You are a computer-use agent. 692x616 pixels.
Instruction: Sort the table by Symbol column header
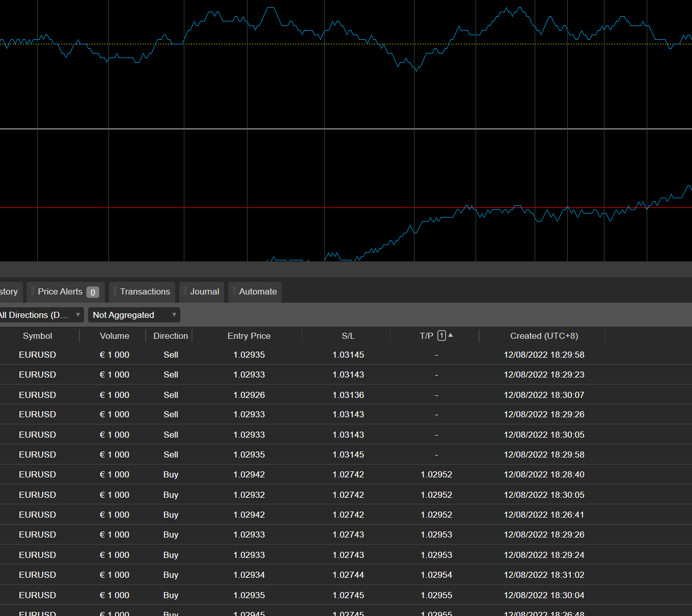38,336
